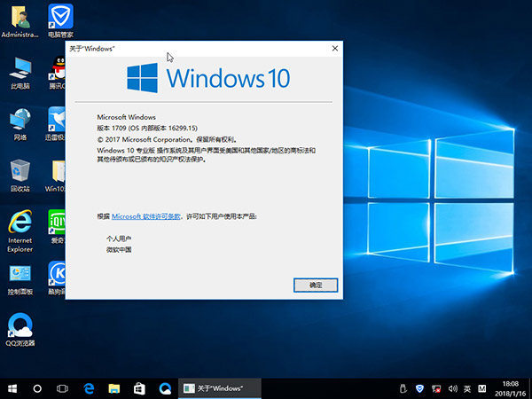Click the USB safely-remove tray icon
The width and height of the screenshot is (532, 399).
[403, 388]
